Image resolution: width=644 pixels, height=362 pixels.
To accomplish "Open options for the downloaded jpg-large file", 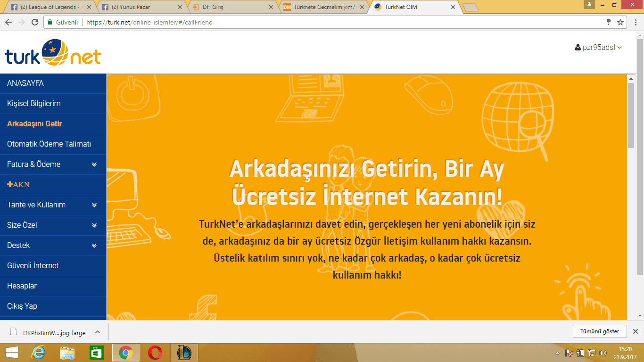I will coord(98,332).
